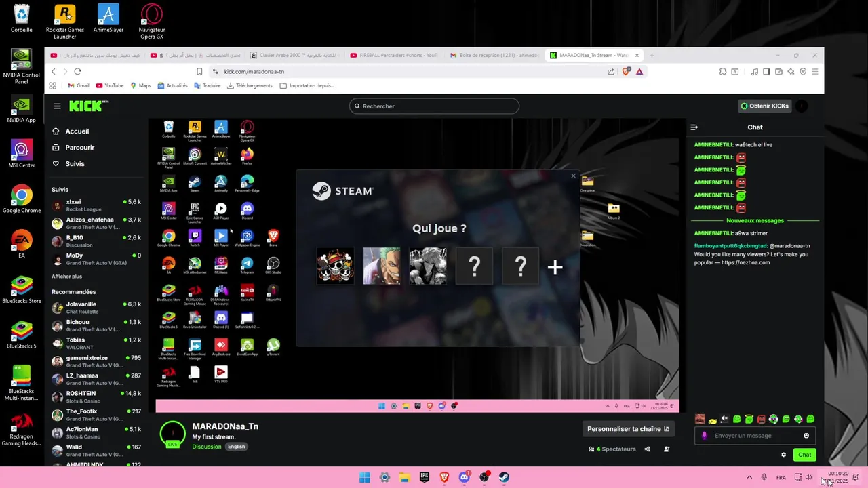
Task: Collapse the chat panel arrow icon
Action: (694, 127)
